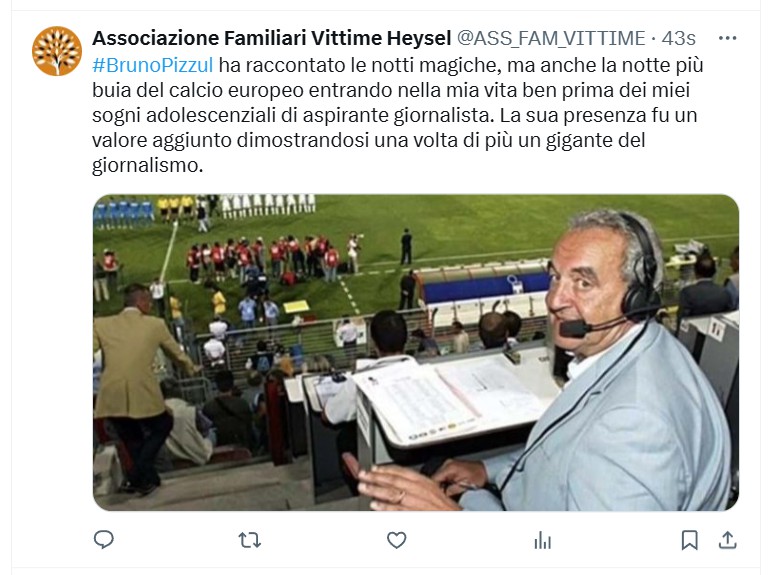Open the tweet's three-dot More menu
The width and height of the screenshot is (770, 575).
pyautogui.click(x=727, y=38)
